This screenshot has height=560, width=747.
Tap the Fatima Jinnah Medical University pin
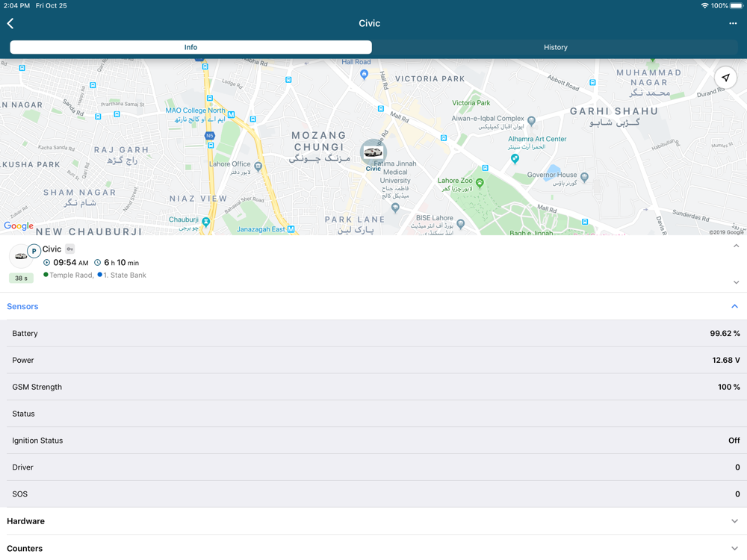[x=395, y=208]
